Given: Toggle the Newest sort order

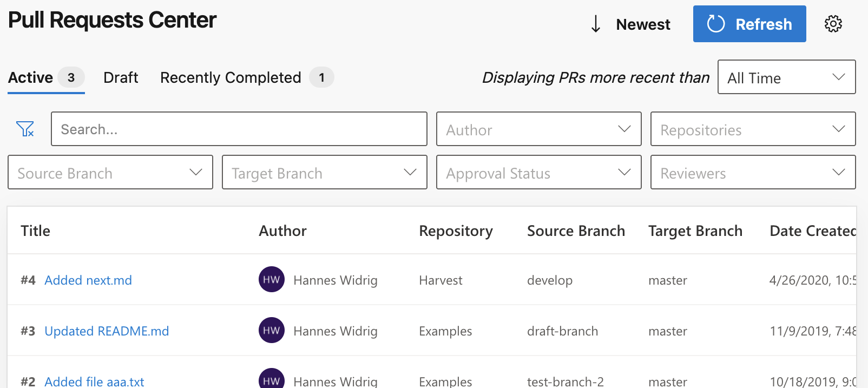Looking at the screenshot, I should point(642,24).
